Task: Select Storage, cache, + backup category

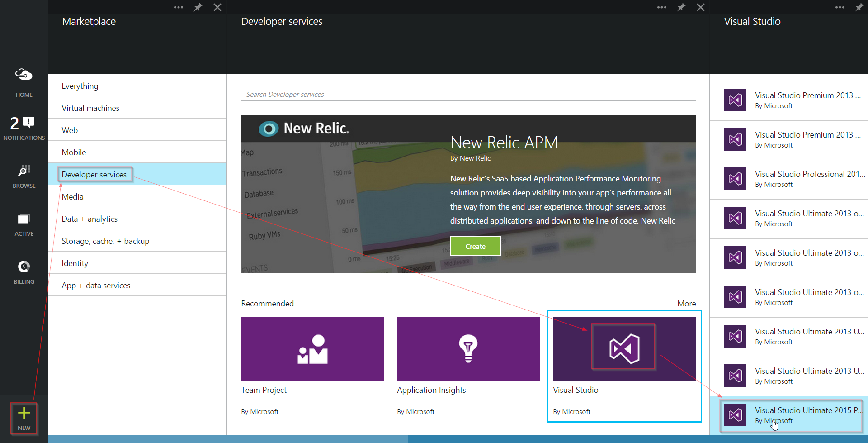Action: [x=137, y=241]
